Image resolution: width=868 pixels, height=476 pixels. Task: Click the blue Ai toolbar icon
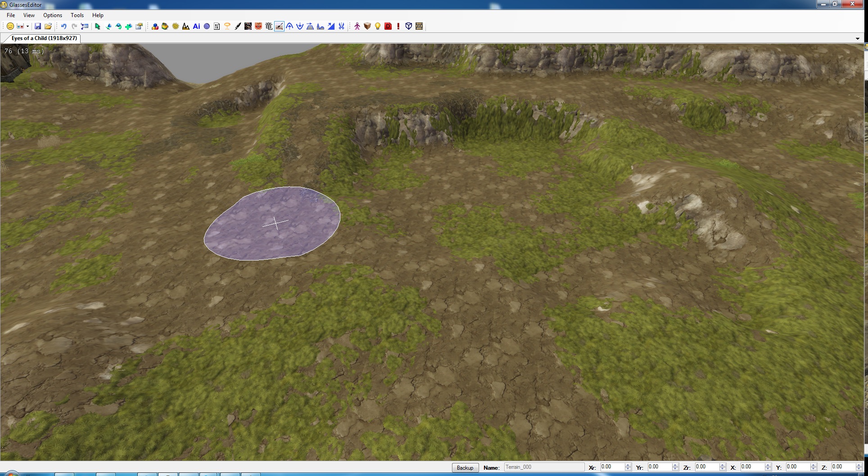point(196,27)
